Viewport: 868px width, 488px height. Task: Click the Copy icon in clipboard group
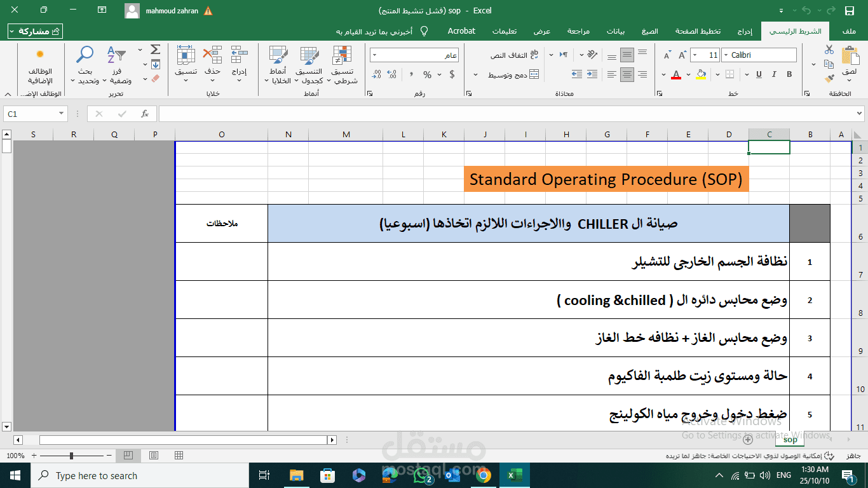click(829, 64)
